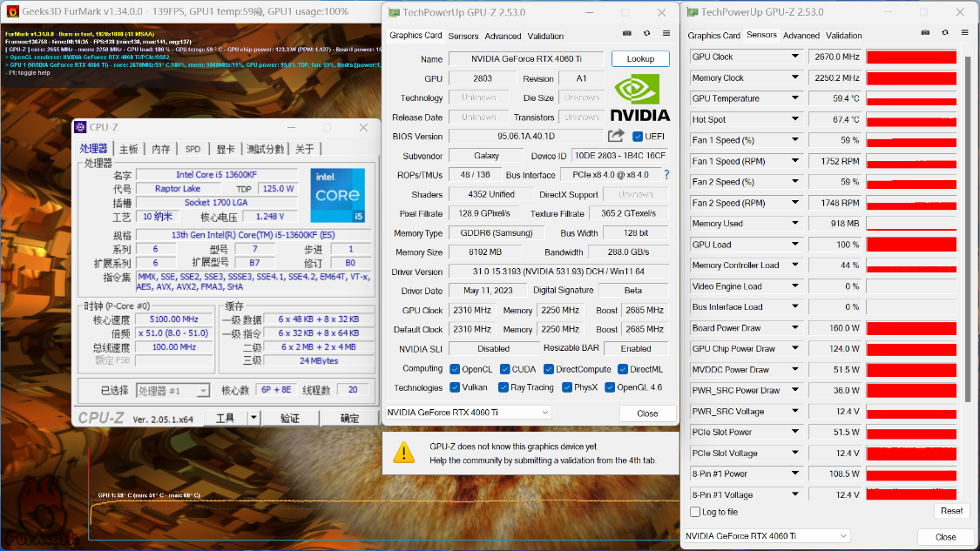The image size is (980, 551).
Task: Click the GPU Clock red sensor graph
Action: pyautogui.click(x=911, y=57)
